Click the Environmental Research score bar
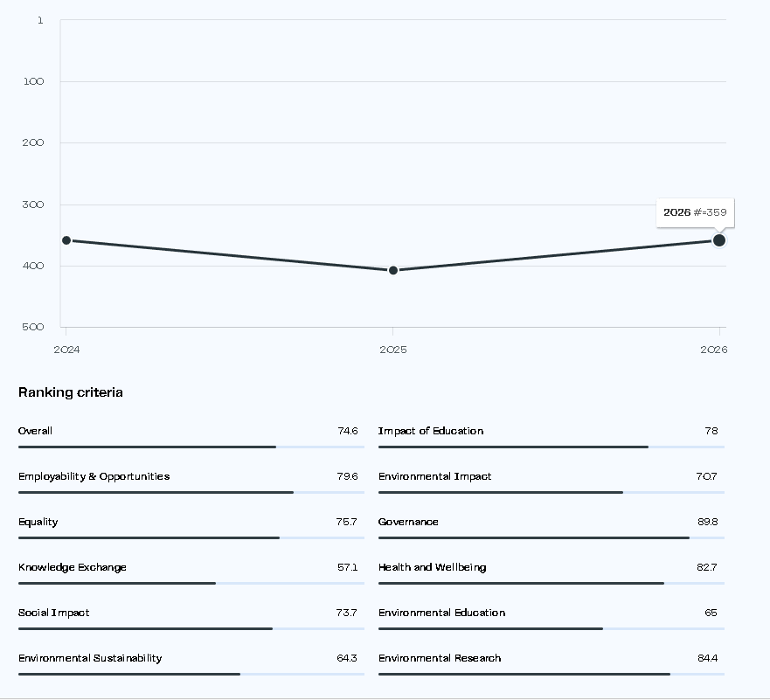Viewport: 770px width, 700px height. coord(551,674)
